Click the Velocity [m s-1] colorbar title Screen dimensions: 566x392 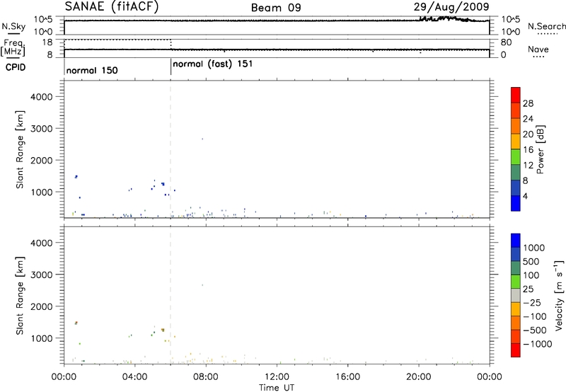coord(559,295)
